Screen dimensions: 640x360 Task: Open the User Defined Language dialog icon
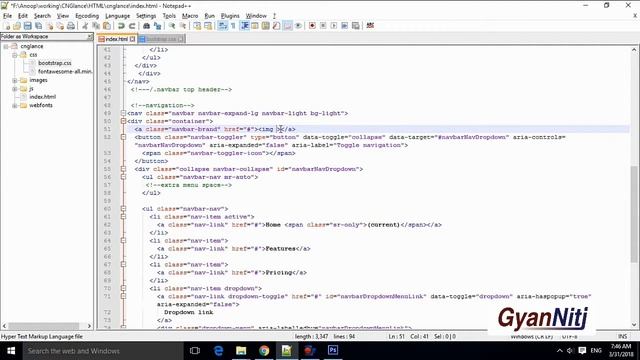[255, 26]
